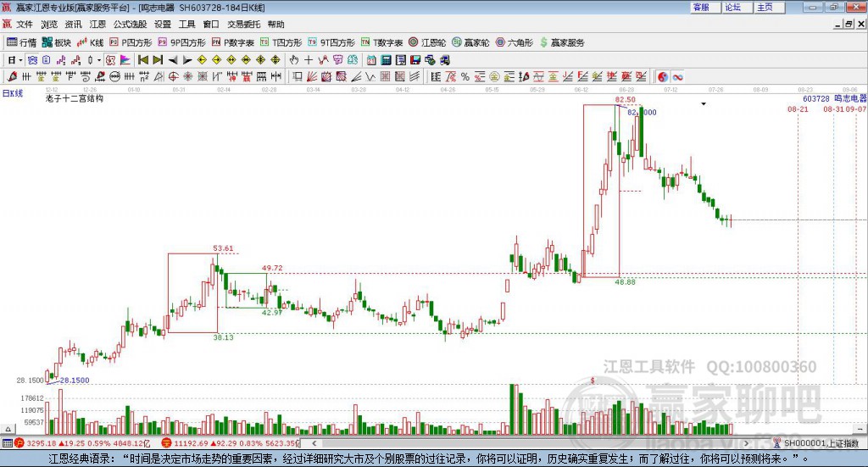Click the down-arrow button at chart right edge
The height and width of the screenshot is (467, 868).
[860, 429]
